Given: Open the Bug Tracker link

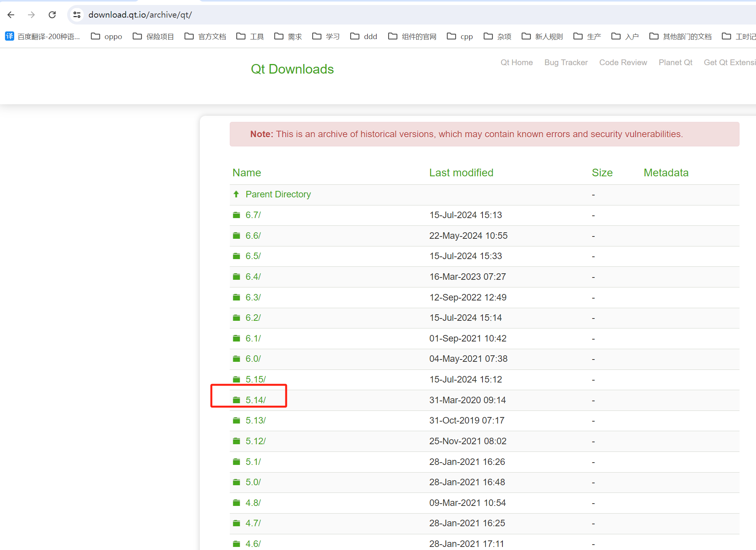Looking at the screenshot, I should (566, 62).
